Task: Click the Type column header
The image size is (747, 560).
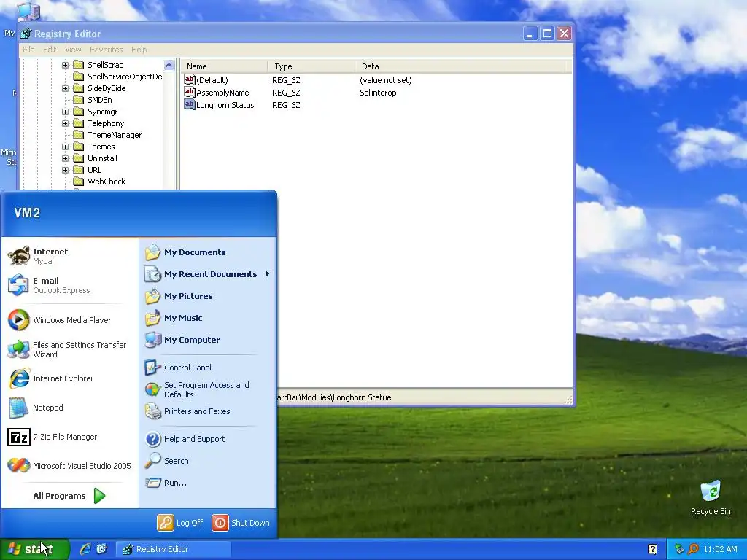Action: 311,66
